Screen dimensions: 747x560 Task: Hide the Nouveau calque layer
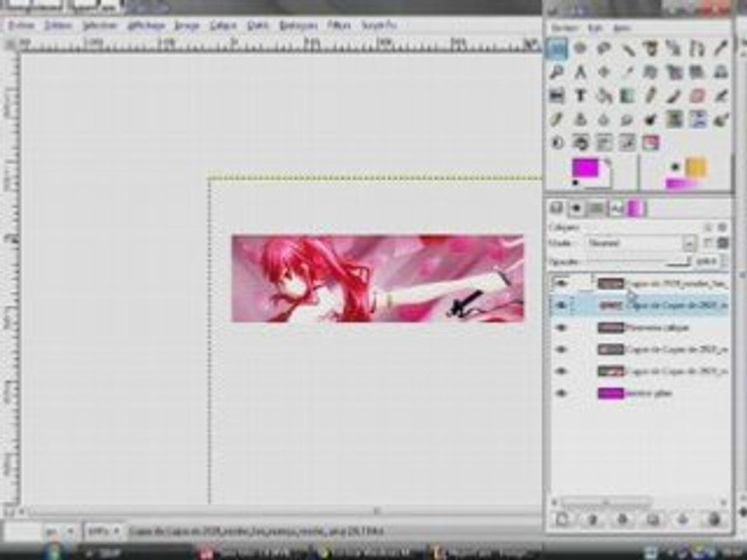tap(561, 327)
